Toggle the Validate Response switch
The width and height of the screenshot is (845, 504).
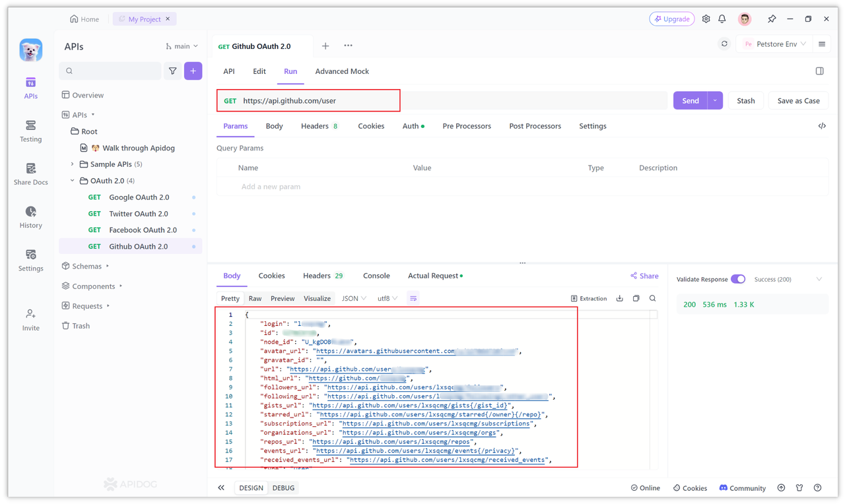pos(738,279)
